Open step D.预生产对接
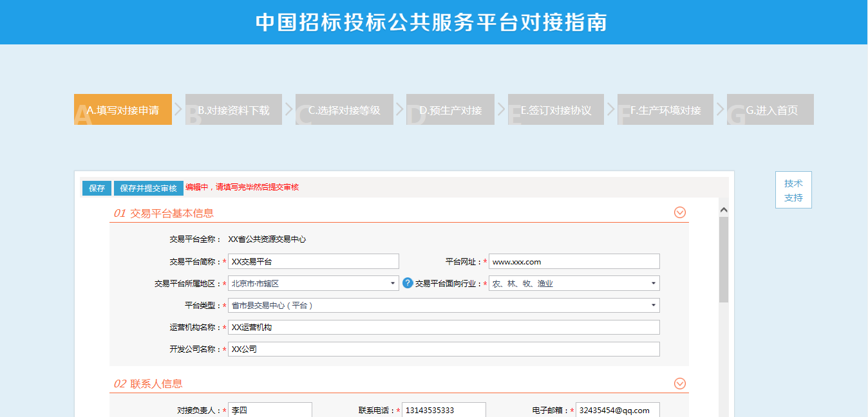This screenshot has width=868, height=417. pyautogui.click(x=450, y=110)
